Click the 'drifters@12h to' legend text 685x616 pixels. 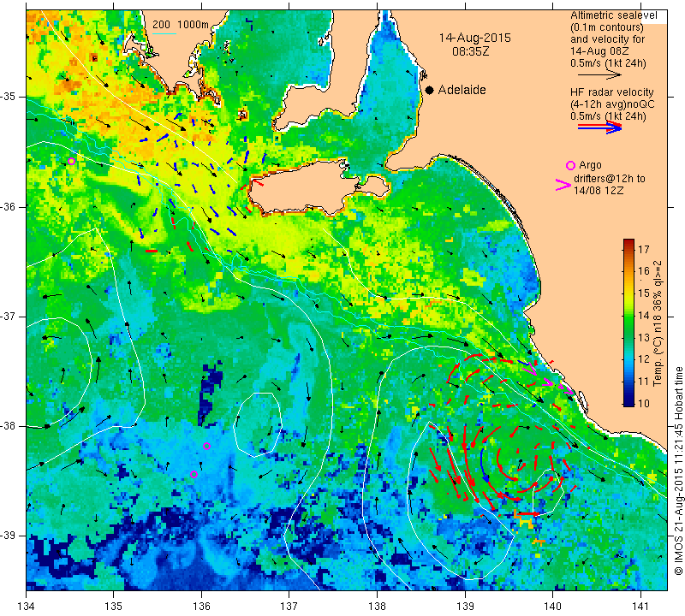[610, 179]
